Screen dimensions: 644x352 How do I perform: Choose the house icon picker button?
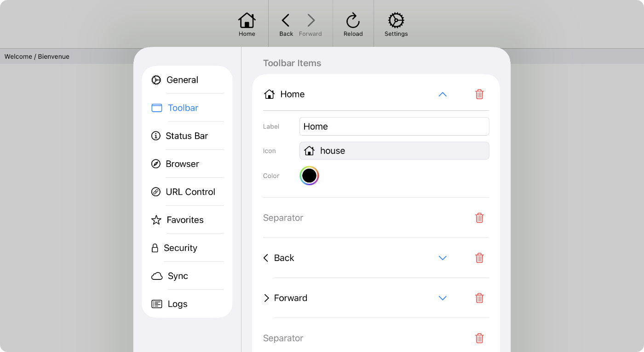(x=394, y=151)
